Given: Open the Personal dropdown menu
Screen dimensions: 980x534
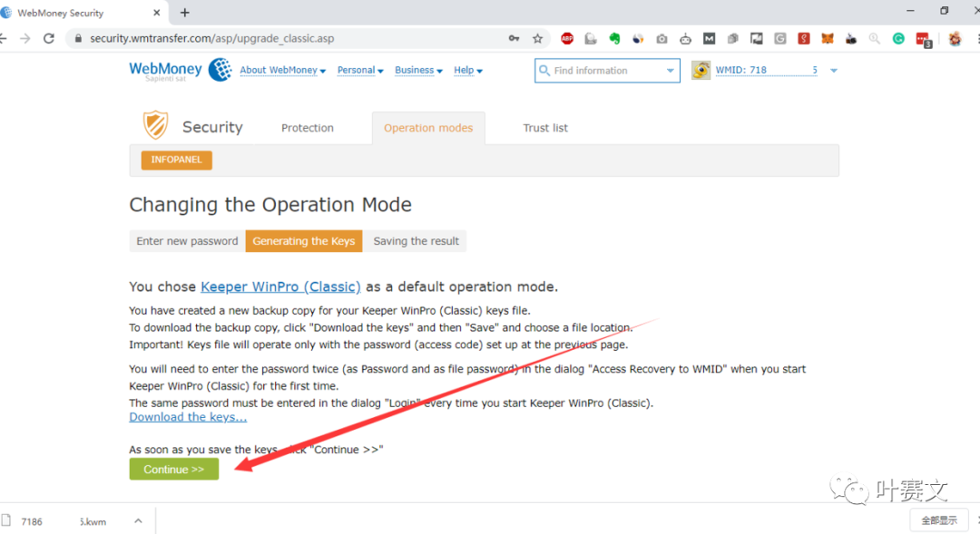Looking at the screenshot, I should 360,71.
